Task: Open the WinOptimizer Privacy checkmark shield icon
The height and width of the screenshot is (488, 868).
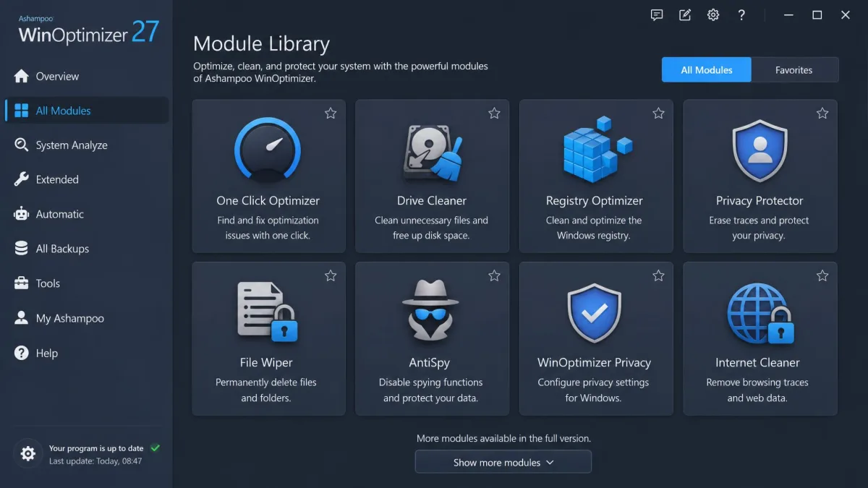Action: click(595, 313)
